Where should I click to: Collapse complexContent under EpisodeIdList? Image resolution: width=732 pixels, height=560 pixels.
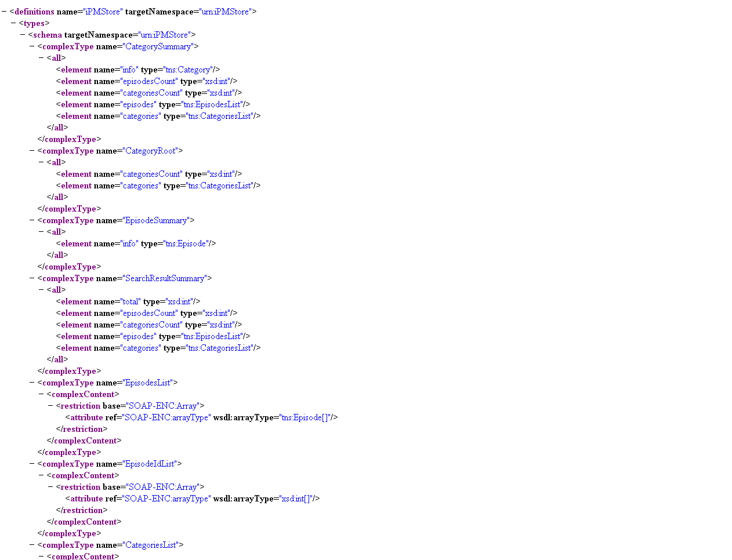41,475
